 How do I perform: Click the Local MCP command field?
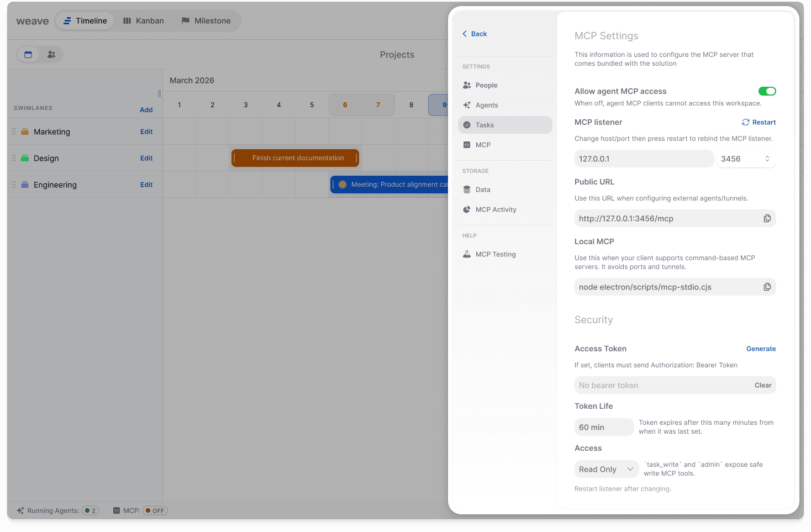675,287
